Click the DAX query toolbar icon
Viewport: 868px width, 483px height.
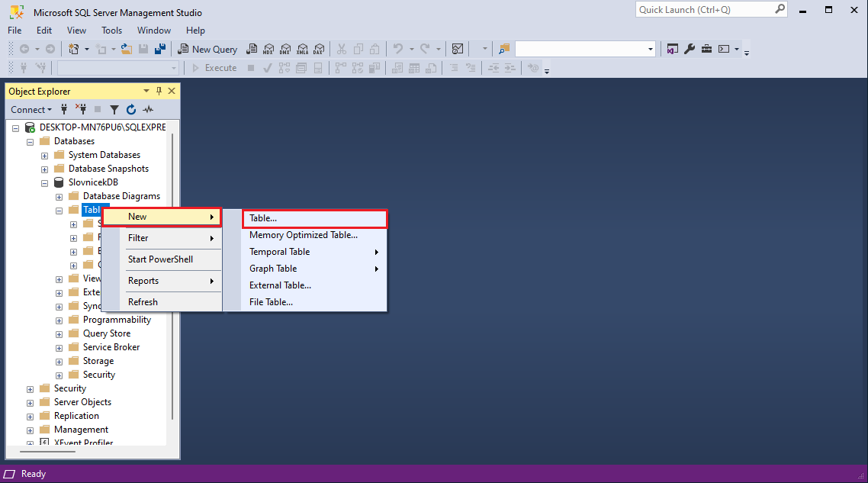318,49
